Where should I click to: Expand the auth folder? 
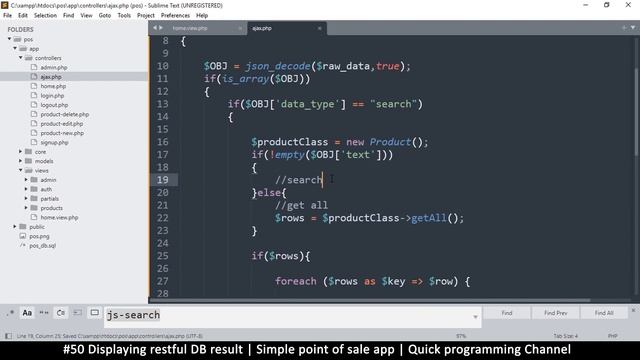pyautogui.click(x=27, y=189)
